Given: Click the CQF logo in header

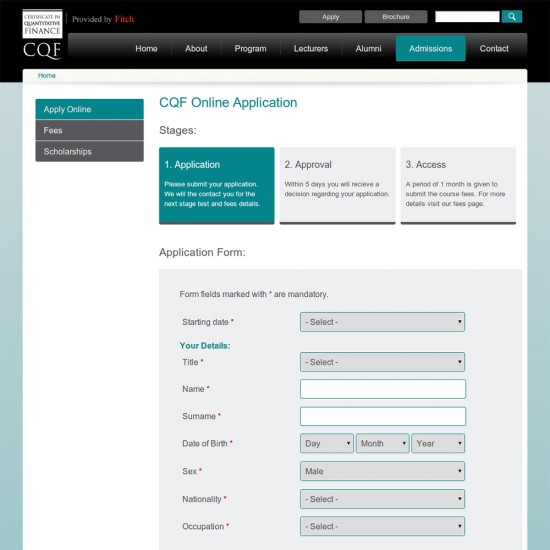Looking at the screenshot, I should 42,34.
